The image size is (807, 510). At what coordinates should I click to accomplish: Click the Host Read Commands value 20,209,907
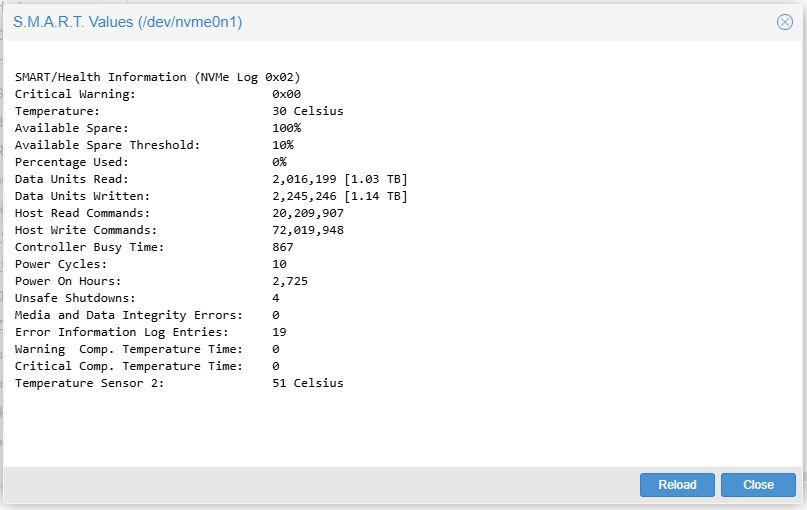tap(308, 213)
